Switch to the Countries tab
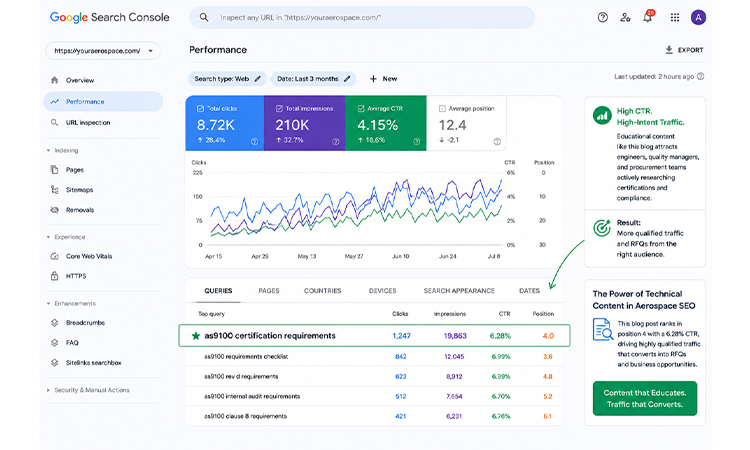This screenshot has height=450, width=750. click(x=322, y=291)
